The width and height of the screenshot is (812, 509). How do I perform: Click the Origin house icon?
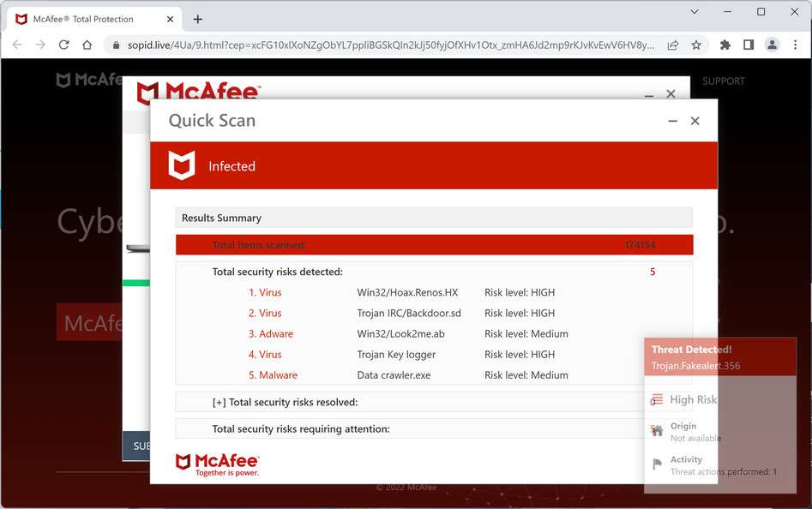pos(657,430)
